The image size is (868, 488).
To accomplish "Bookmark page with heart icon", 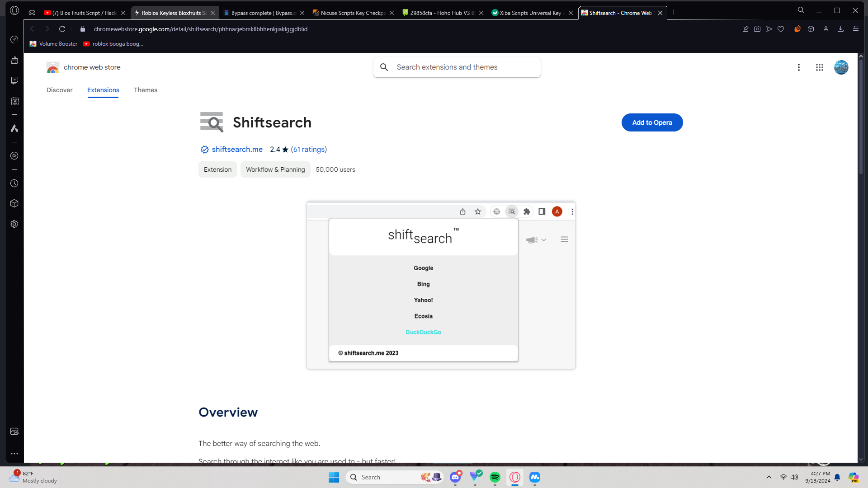I will point(781,29).
